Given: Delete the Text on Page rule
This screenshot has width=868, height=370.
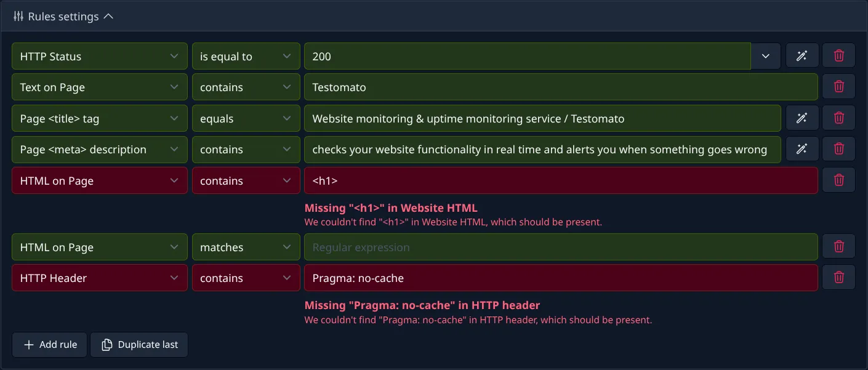Looking at the screenshot, I should tap(838, 87).
